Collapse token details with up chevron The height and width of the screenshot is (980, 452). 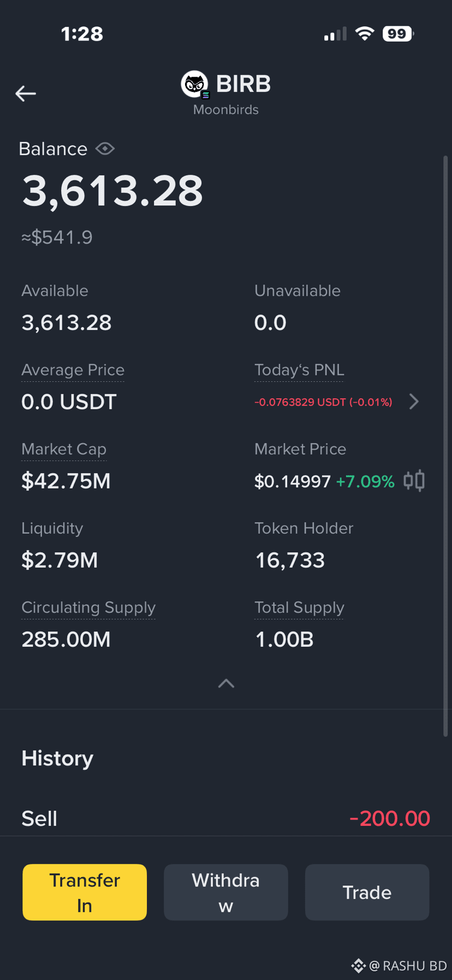[x=226, y=683]
